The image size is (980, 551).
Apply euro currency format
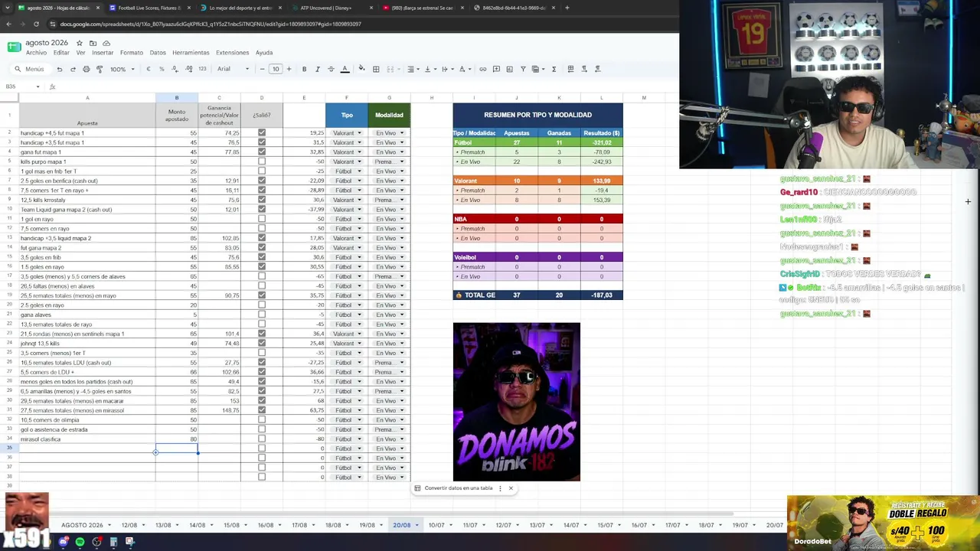pos(149,69)
